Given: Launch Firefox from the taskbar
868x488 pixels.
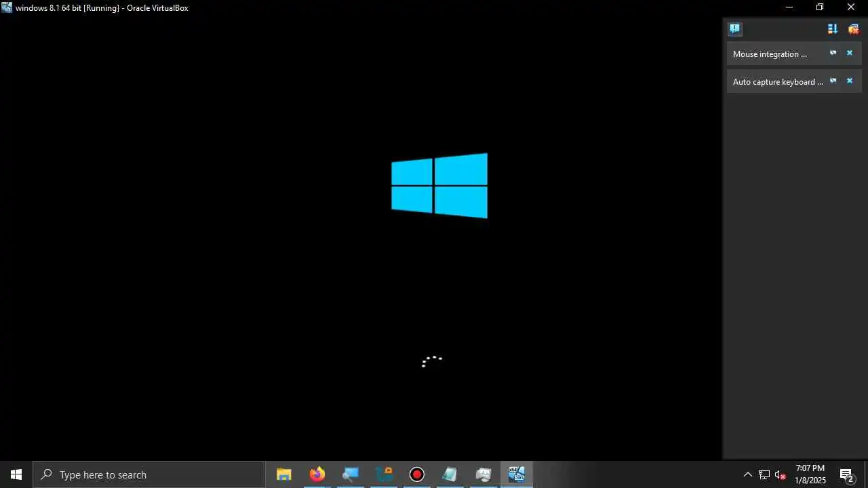Looking at the screenshot, I should (x=317, y=474).
